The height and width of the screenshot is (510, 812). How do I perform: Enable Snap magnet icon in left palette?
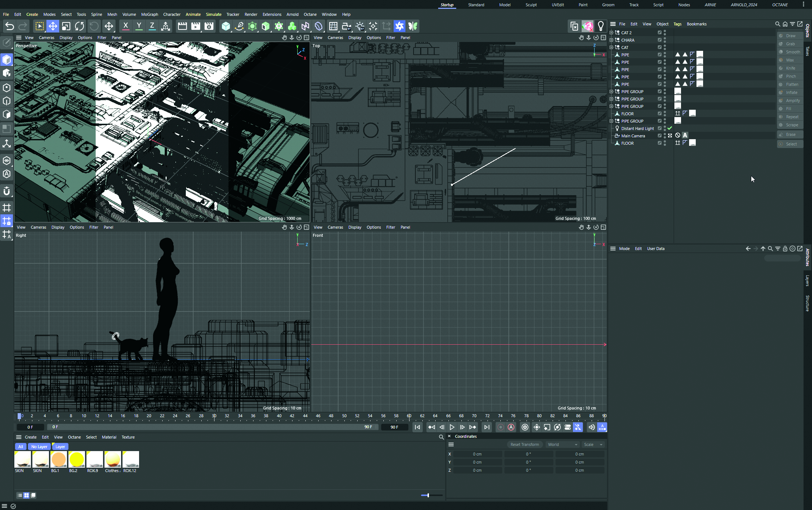click(7, 191)
